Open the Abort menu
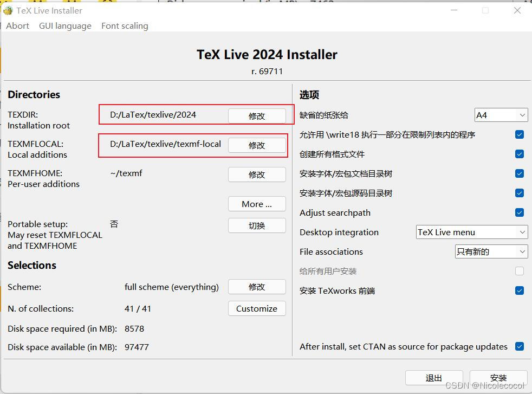The image size is (532, 394). click(18, 26)
